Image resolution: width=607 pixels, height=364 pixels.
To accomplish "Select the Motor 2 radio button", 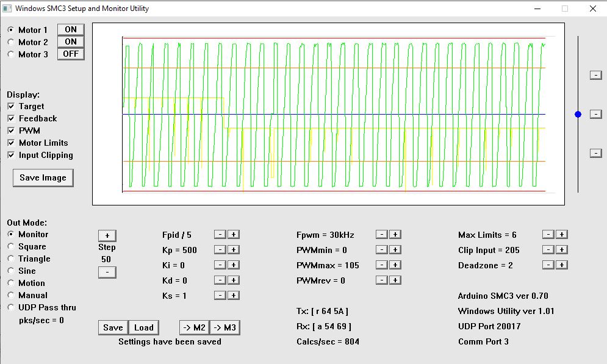I will (11, 42).
